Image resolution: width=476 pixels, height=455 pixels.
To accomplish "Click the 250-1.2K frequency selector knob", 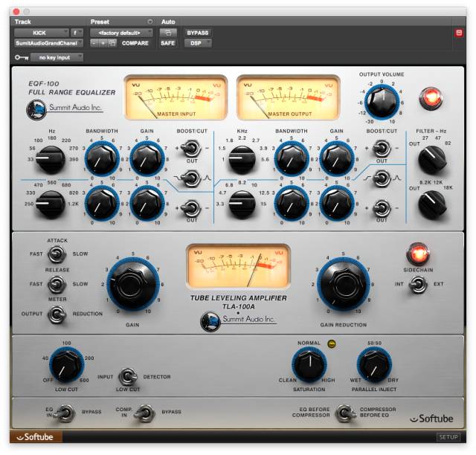I will click(x=51, y=204).
